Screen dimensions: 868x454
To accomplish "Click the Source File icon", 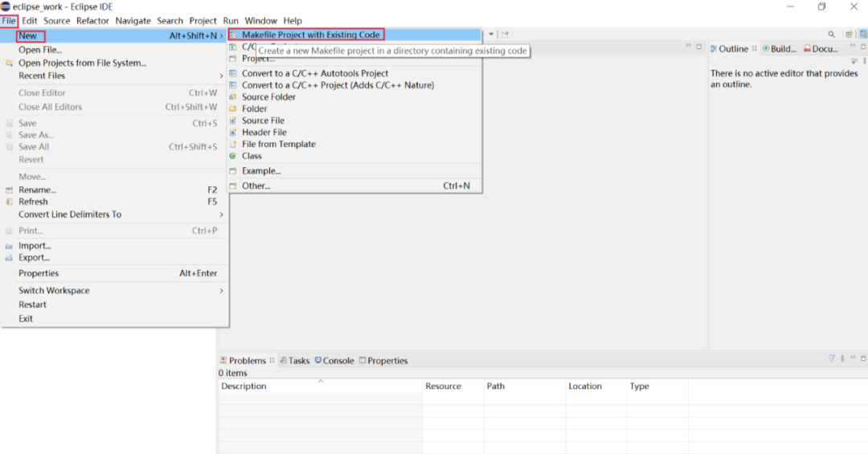I will (x=233, y=121).
